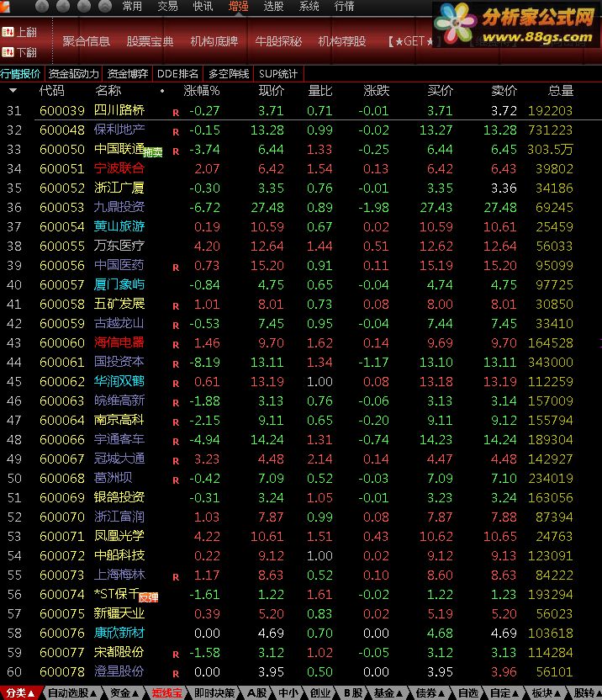Open the 常用 menu

[132, 6]
